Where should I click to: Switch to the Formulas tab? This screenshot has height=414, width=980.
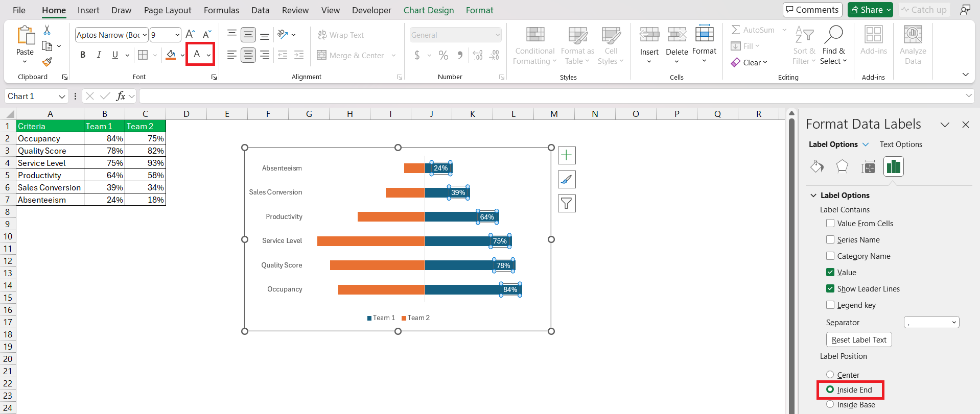click(221, 10)
